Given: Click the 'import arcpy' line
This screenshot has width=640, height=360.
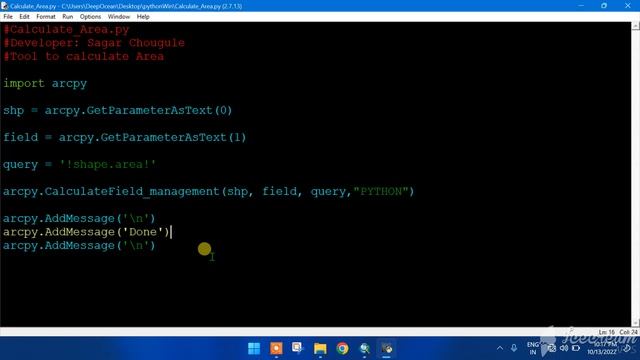Looking at the screenshot, I should [x=45, y=84].
